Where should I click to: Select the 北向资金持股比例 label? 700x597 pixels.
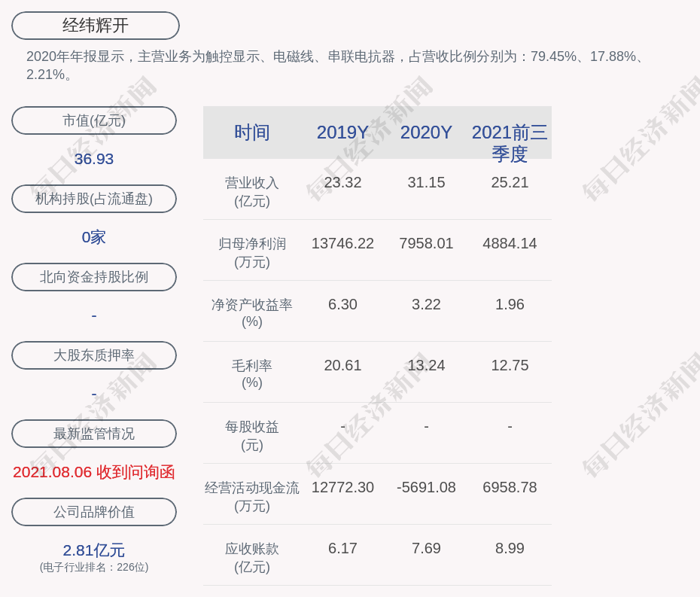(x=94, y=277)
